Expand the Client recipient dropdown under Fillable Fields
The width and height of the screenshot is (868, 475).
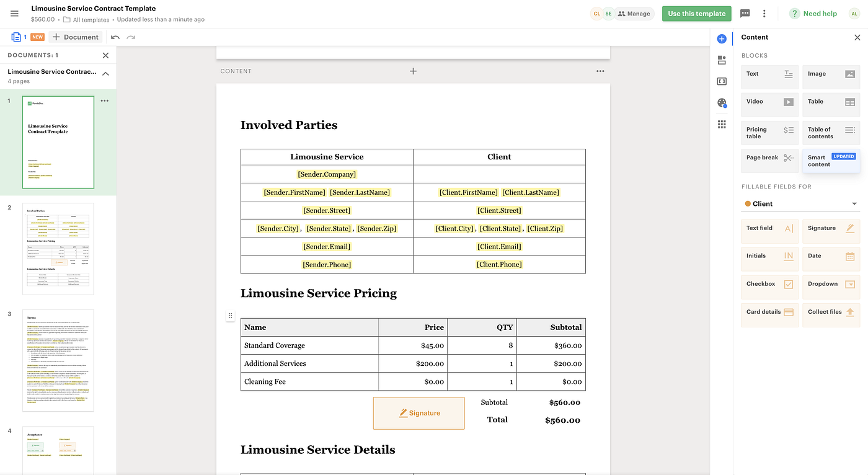click(854, 203)
